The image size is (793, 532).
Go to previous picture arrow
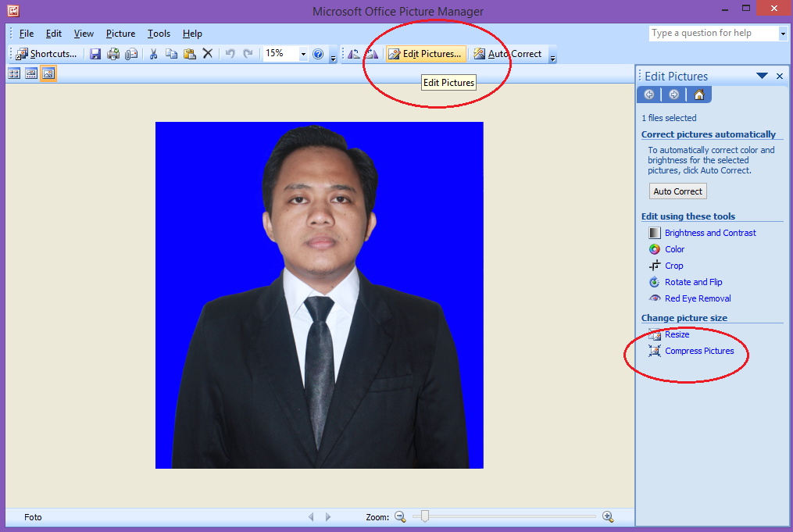311,517
